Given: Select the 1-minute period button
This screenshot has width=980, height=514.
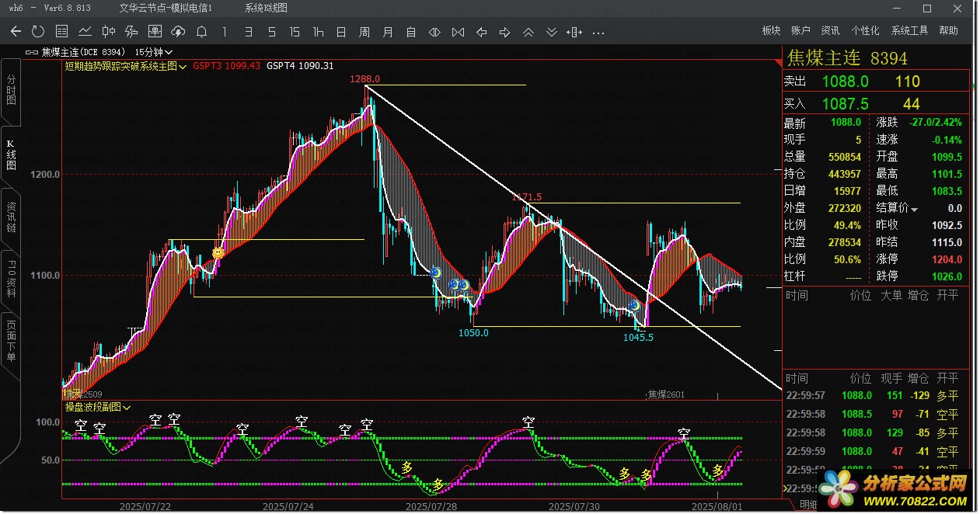Looking at the screenshot, I should 225,32.
